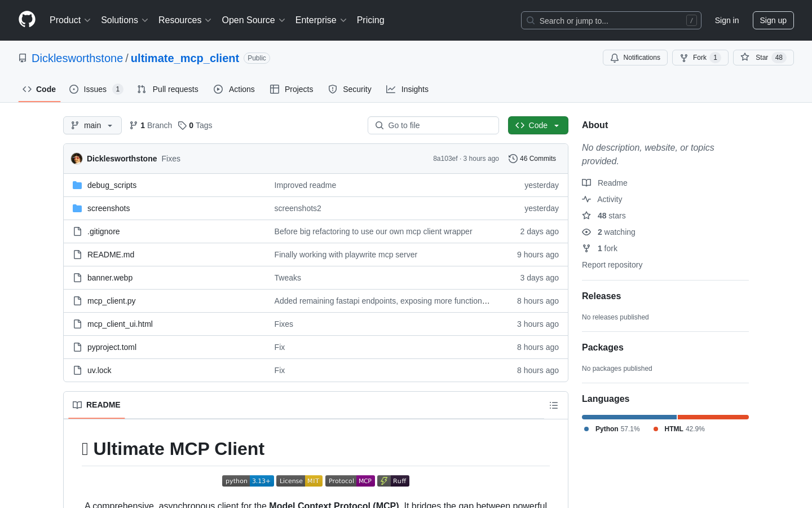Select the Code tab
Screen dimensions: 812x508
click(39, 89)
